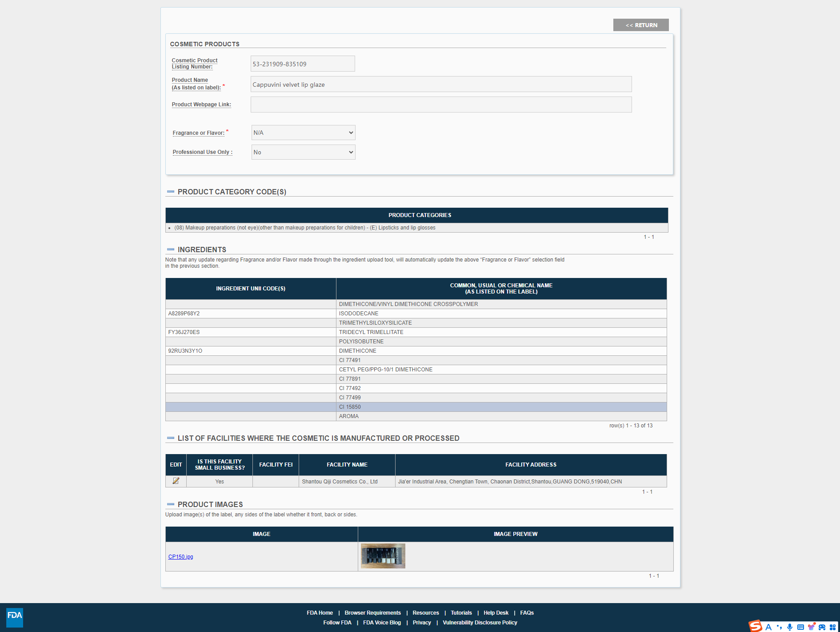Click the product image preview thumbnail
The height and width of the screenshot is (632, 840).
383,556
